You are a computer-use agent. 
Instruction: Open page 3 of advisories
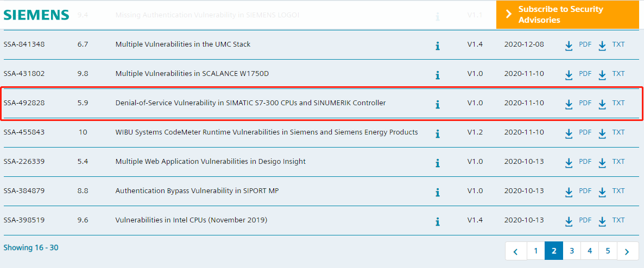571,251
